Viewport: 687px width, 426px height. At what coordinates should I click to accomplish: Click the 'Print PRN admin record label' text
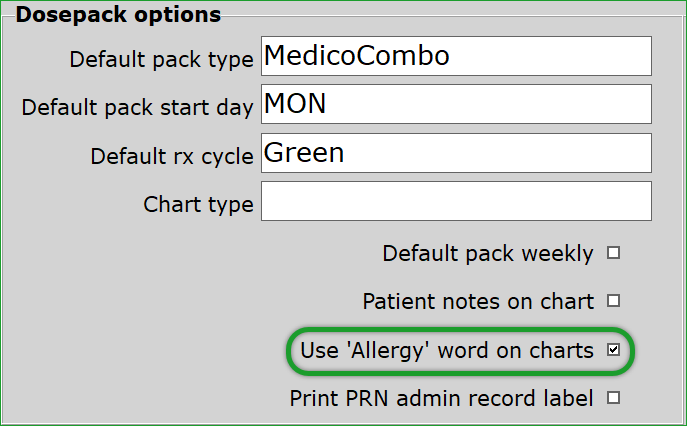(x=441, y=398)
